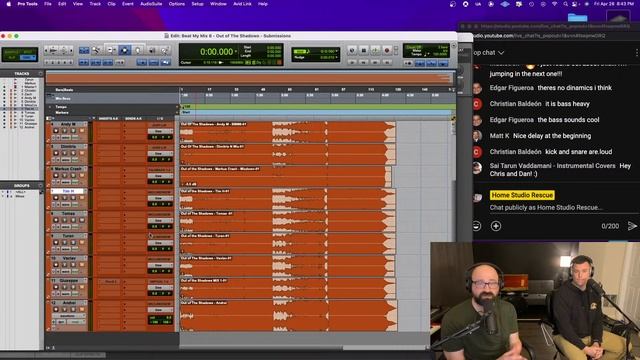Viewport: 640px width, 360px height.
Task: Click the transport Online button
Action: (352, 50)
